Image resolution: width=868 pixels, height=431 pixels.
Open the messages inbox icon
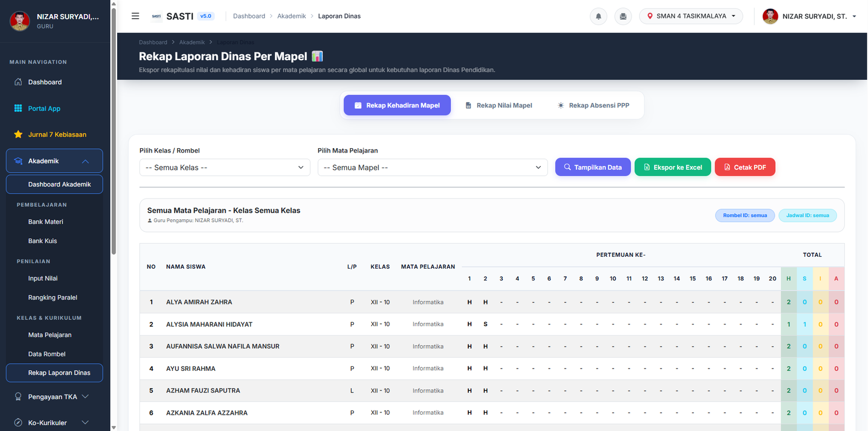(623, 16)
